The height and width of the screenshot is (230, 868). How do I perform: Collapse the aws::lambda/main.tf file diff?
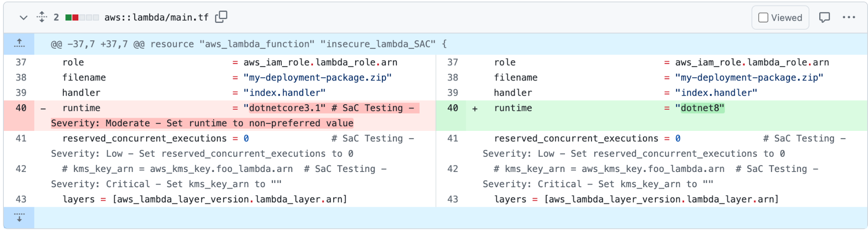23,17
